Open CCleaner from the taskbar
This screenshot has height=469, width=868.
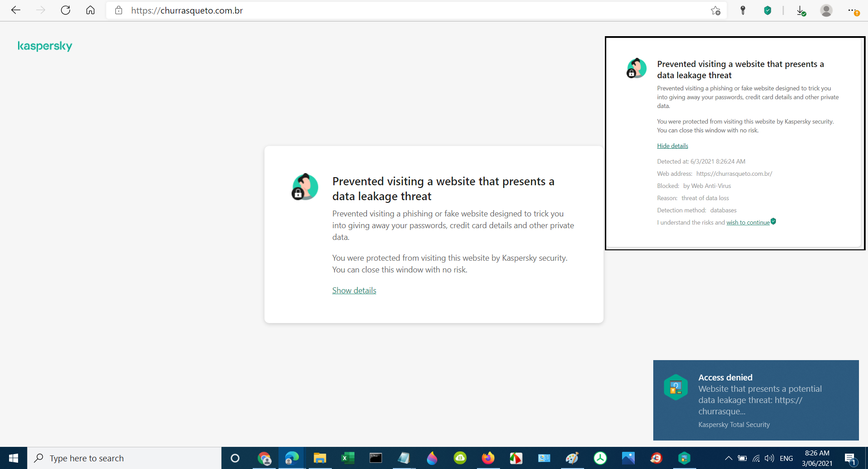(656, 458)
